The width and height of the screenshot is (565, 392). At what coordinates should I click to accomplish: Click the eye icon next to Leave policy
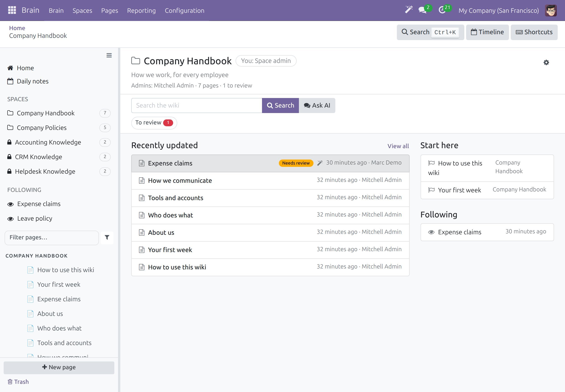[10, 219]
